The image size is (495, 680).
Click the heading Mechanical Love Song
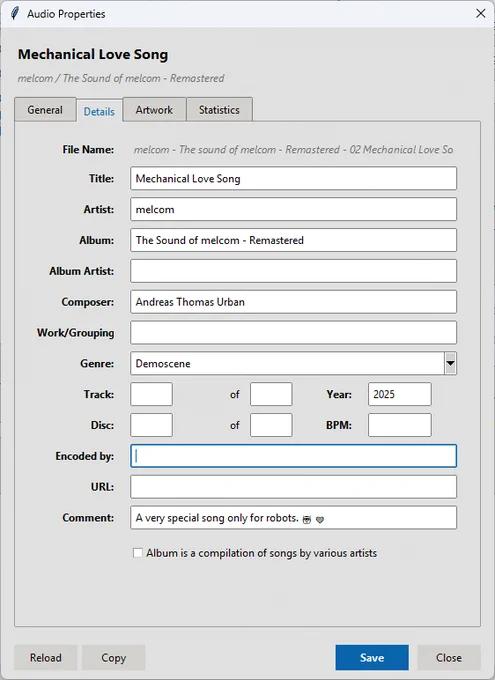[93, 55]
